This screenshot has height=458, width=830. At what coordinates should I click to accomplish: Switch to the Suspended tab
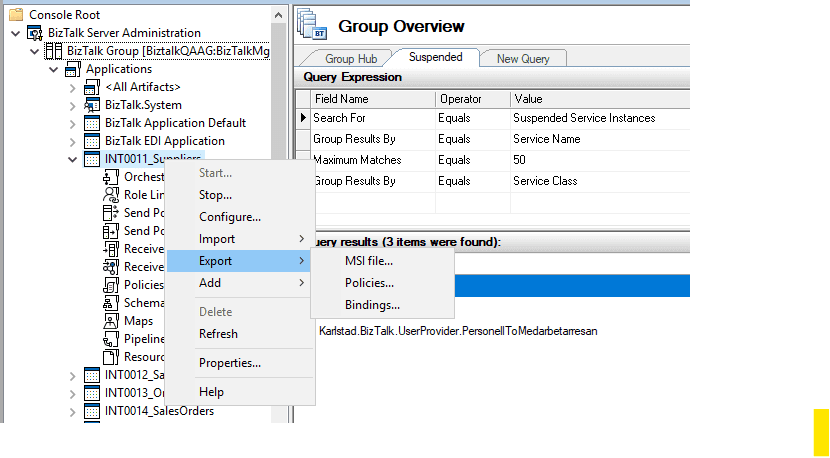[436, 57]
